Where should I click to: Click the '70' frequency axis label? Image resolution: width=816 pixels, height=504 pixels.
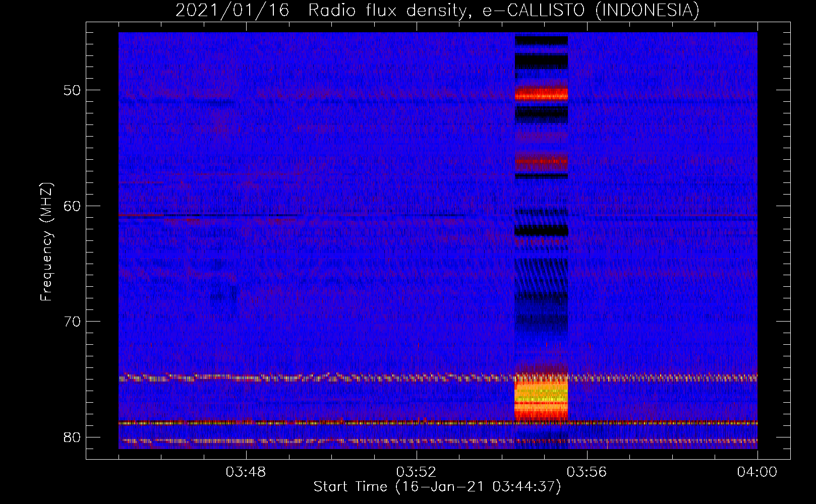pyautogui.click(x=72, y=321)
